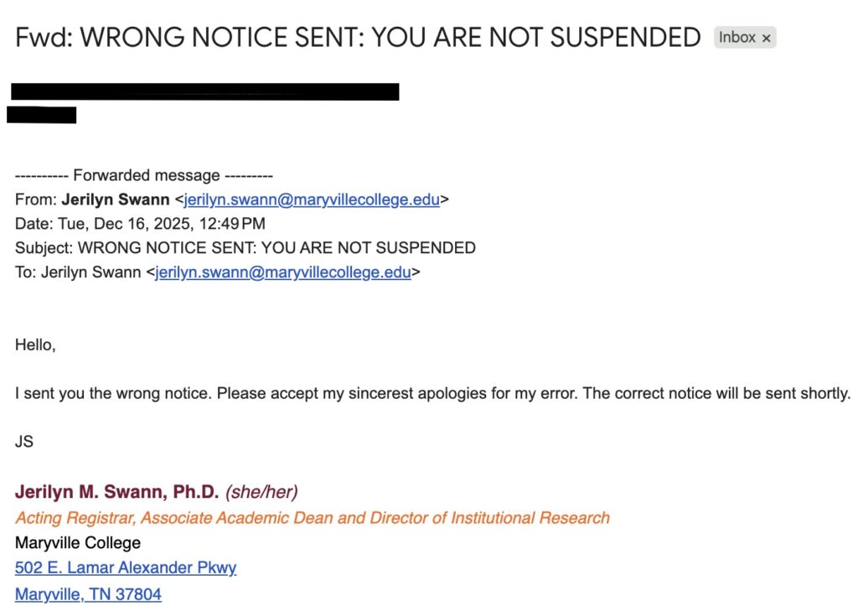Click the Maryville College signature text
The image size is (858, 616).
(78, 542)
